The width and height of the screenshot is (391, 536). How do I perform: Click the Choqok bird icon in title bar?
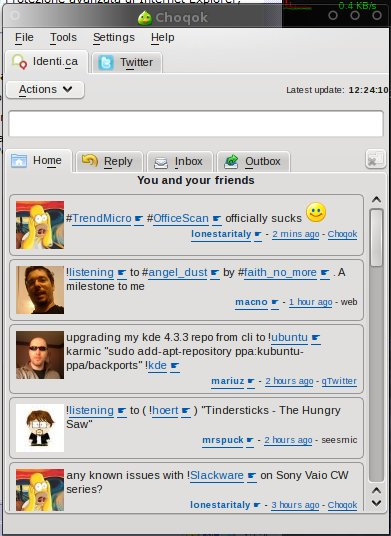point(145,17)
